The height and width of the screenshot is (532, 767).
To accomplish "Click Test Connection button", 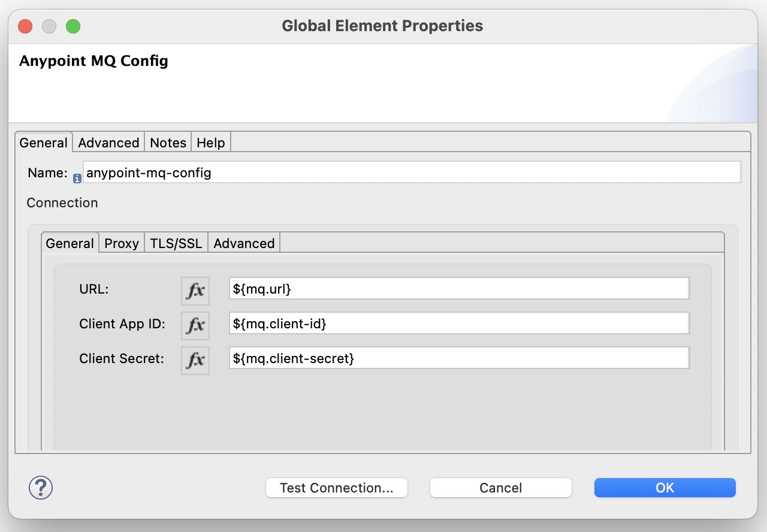I will (337, 488).
